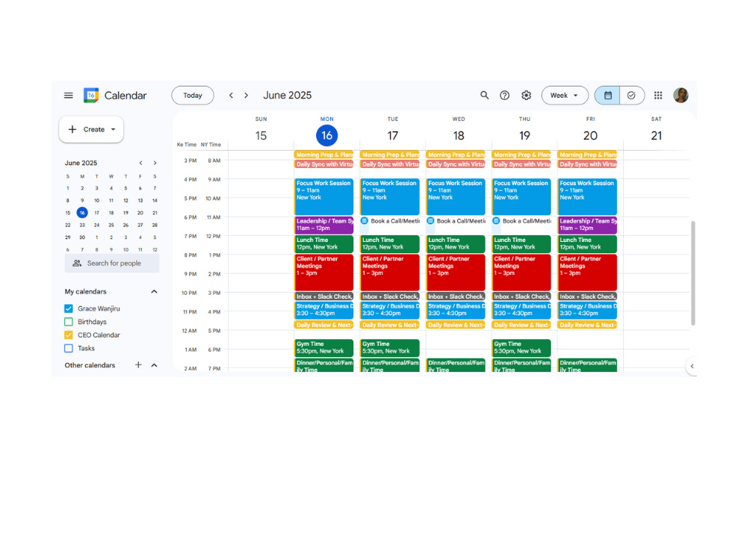Screen dimensions: 747x560
Task: Go to previous week arrow
Action: click(231, 96)
